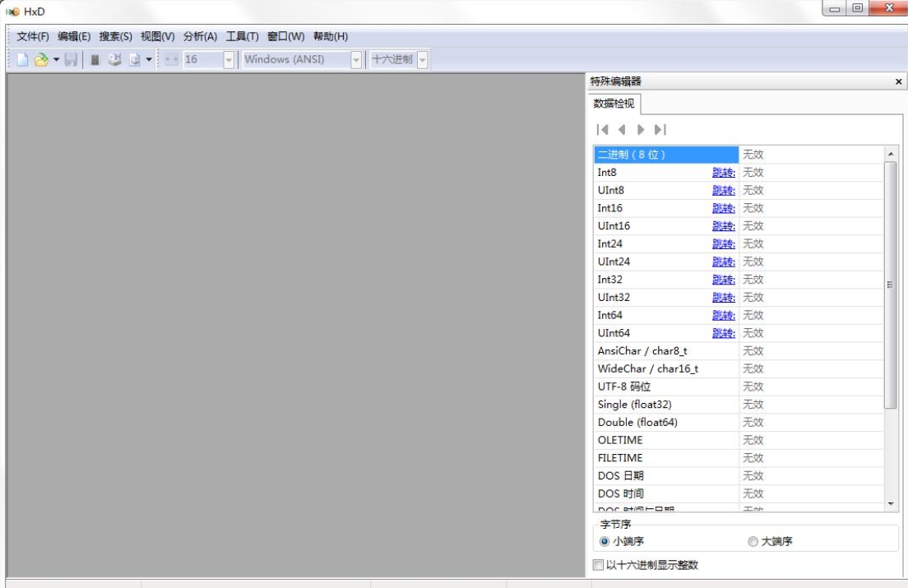Click the data inspector scrollbar down arrow
This screenshot has height=588, width=908.
pyautogui.click(x=891, y=504)
